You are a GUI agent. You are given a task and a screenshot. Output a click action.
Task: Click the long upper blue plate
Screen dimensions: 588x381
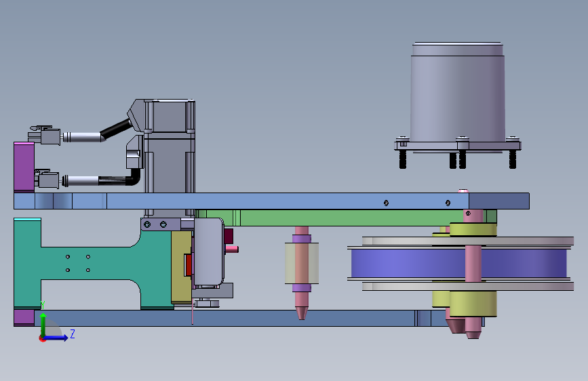pyautogui.click(x=271, y=201)
